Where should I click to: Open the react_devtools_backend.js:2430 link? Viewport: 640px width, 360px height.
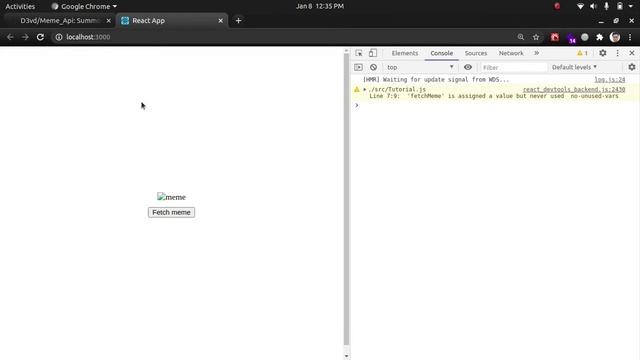click(x=574, y=89)
